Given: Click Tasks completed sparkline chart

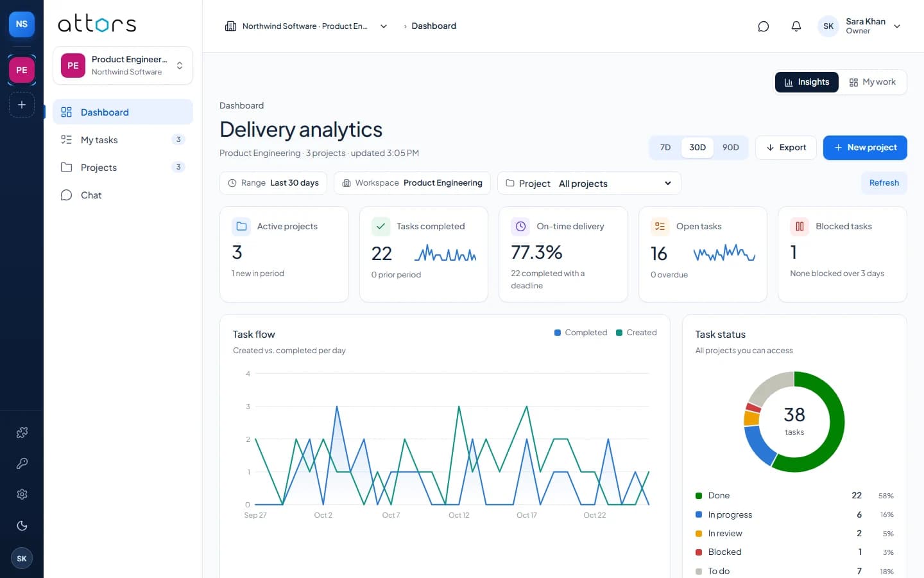Looking at the screenshot, I should [445, 253].
